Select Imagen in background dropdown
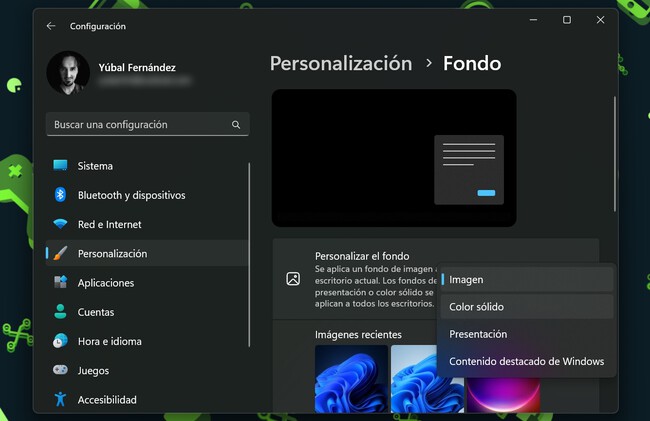Screen dimensions: 650x421 tap(466, 280)
